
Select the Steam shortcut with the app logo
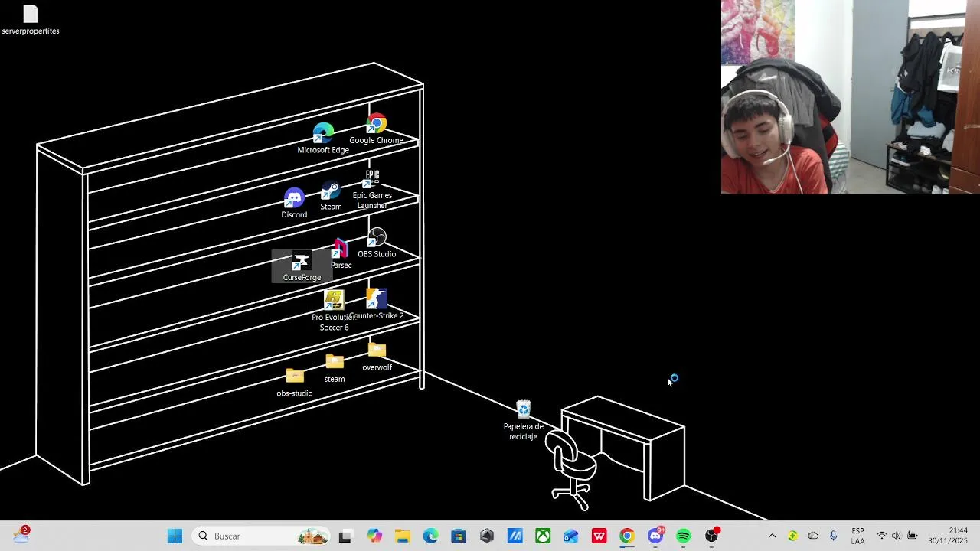[x=331, y=196]
